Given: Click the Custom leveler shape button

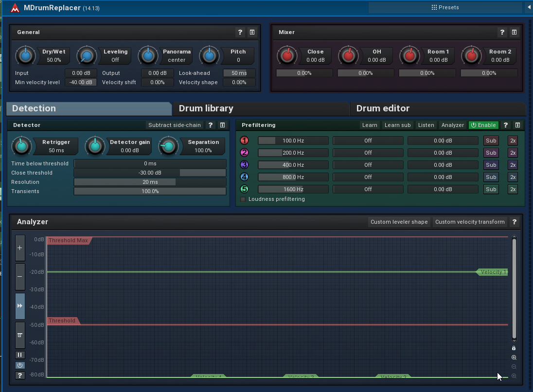Looking at the screenshot, I should point(399,222).
